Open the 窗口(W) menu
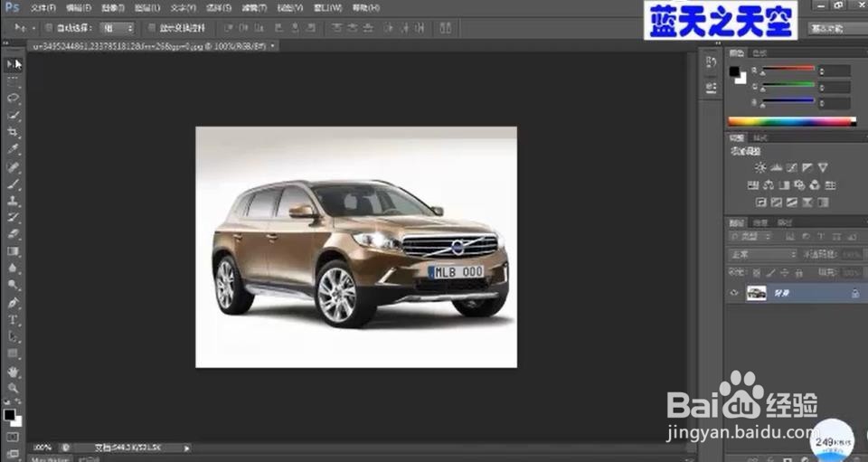The height and width of the screenshot is (462, 868). coord(327,8)
